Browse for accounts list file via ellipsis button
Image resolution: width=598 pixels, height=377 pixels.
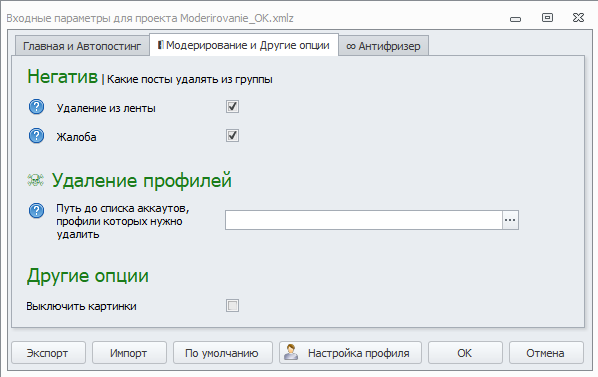pyautogui.click(x=510, y=220)
